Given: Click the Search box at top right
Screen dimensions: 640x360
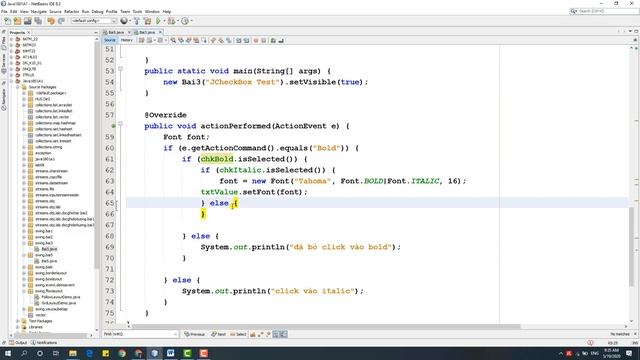Looking at the screenshot, I should pos(604,11).
